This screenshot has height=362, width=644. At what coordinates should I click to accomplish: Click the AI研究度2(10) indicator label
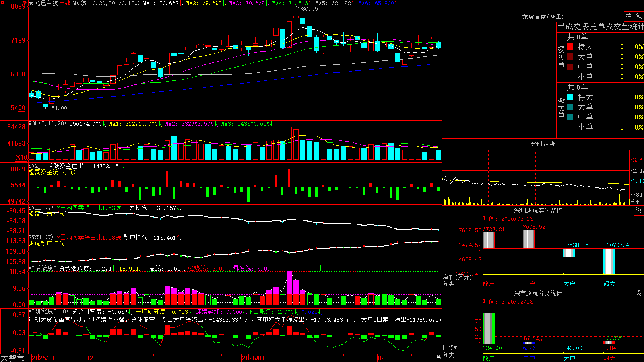48,311
